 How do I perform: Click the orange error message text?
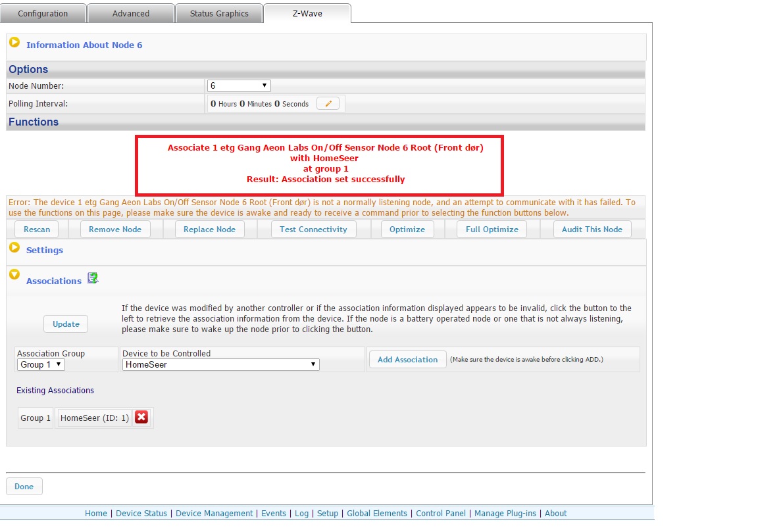click(x=322, y=207)
